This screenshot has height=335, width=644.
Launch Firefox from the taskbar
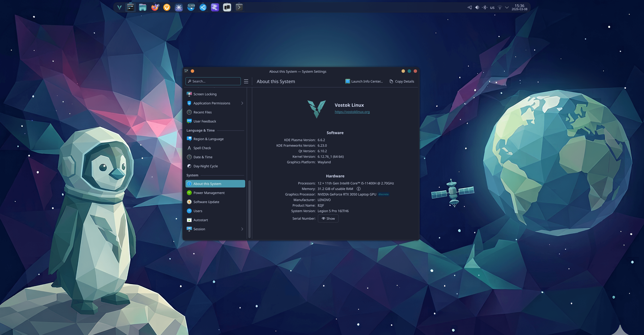tap(155, 7)
